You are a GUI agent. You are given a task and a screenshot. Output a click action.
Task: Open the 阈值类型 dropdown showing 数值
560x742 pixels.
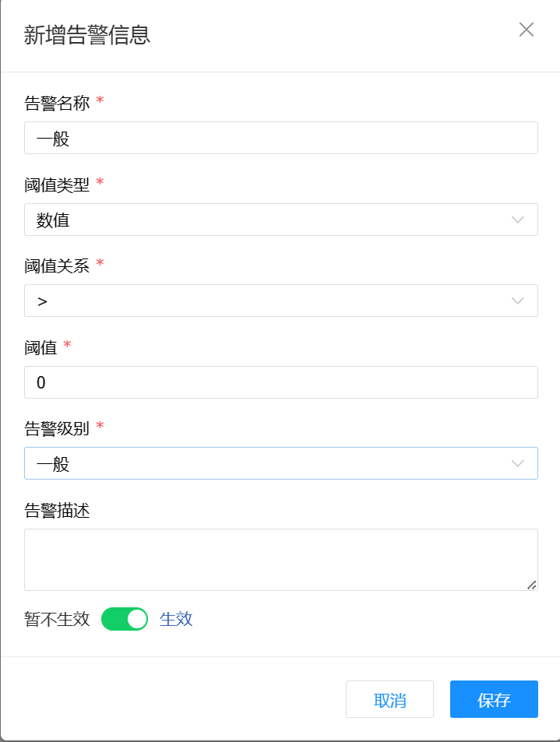(x=265, y=220)
